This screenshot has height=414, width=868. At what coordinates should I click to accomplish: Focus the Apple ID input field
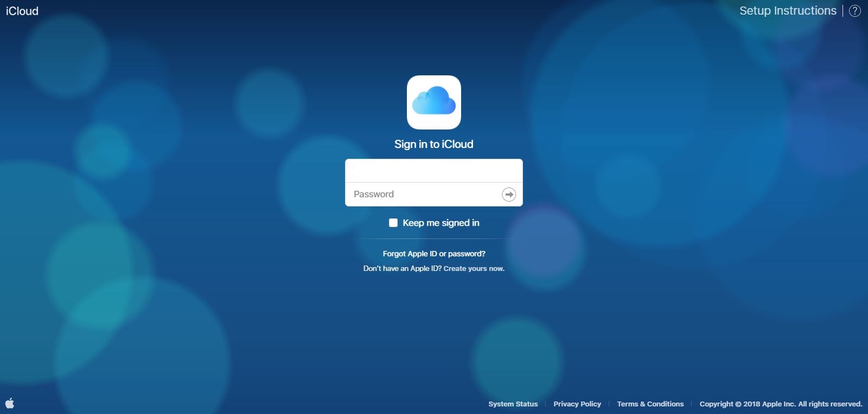tap(434, 171)
